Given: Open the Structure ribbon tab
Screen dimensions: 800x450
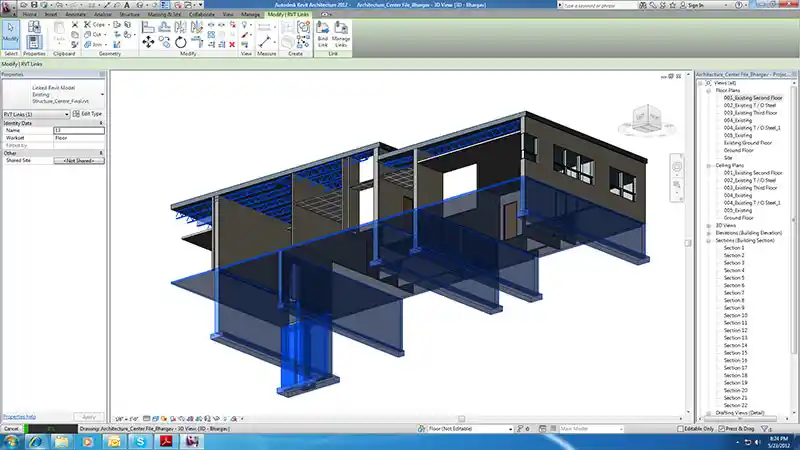Looking at the screenshot, I should 129,14.
